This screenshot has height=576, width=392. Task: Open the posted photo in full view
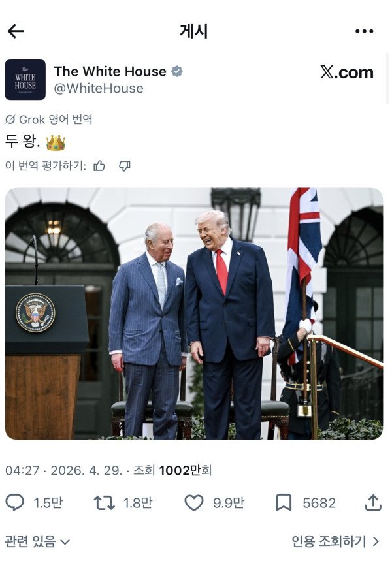pos(194,313)
